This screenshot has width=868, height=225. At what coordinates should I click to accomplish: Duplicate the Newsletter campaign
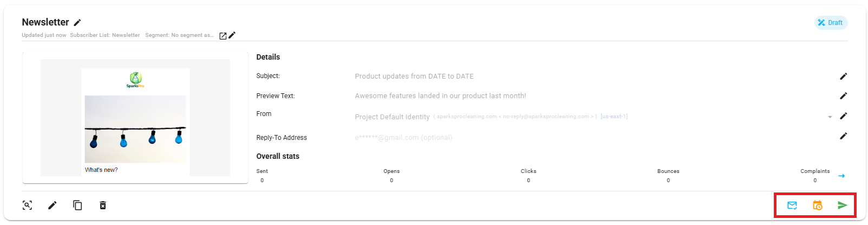[77, 205]
